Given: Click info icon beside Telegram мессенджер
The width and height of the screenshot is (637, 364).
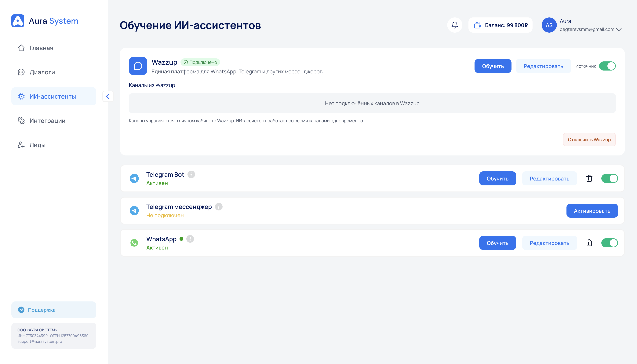Looking at the screenshot, I should point(219,206).
